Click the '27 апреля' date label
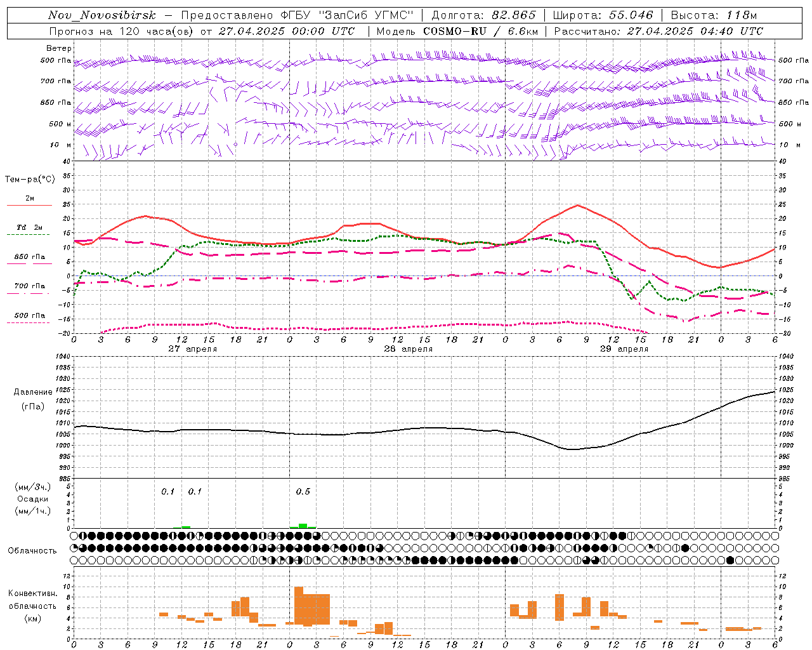Screen dimensions: 812x650 (x=192, y=349)
